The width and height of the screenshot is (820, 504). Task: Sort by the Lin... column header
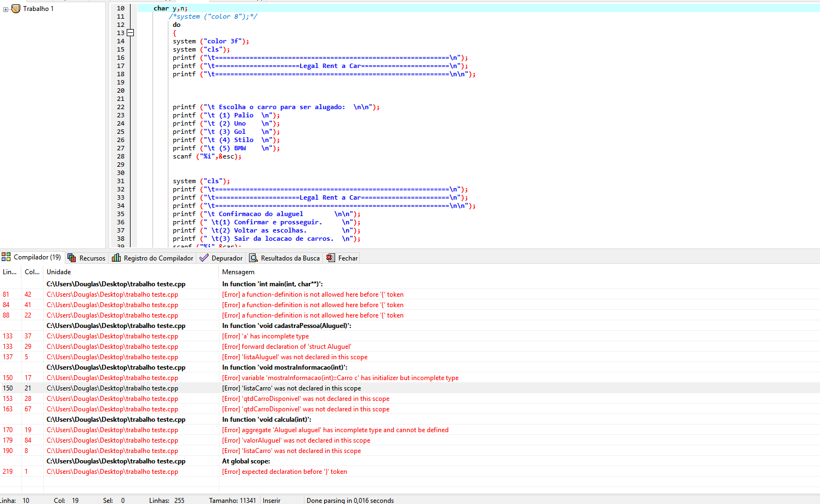(x=10, y=272)
